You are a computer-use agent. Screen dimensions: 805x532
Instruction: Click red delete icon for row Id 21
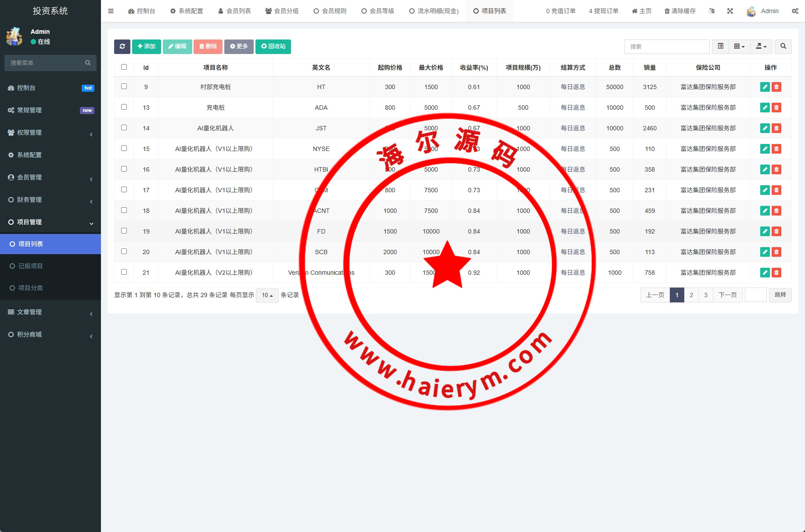tap(776, 273)
